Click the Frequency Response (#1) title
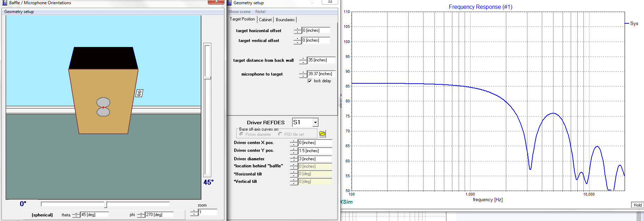This screenshot has height=221, width=644. click(x=480, y=7)
